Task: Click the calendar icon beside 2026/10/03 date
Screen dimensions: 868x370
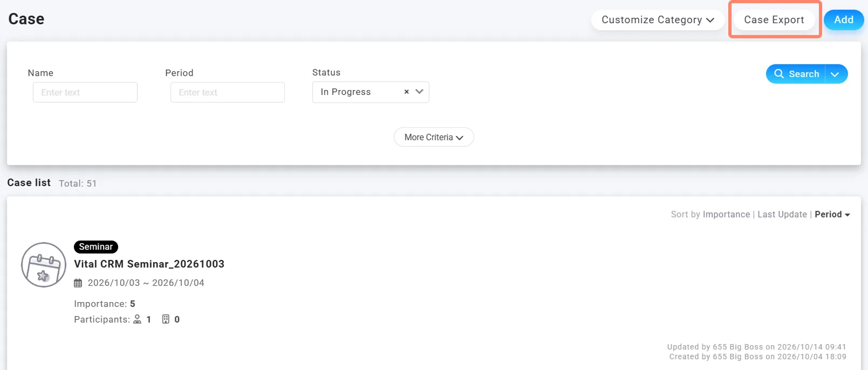Action: coord(78,283)
